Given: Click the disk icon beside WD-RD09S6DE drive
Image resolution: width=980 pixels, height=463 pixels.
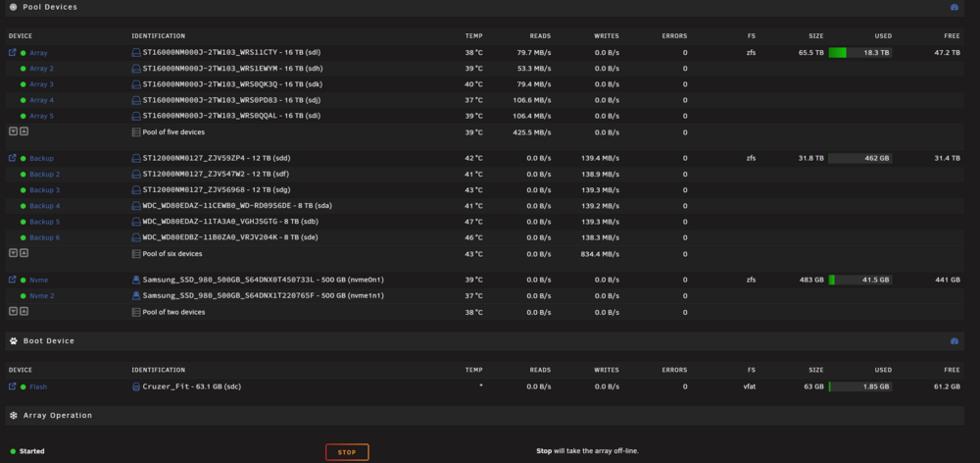Looking at the screenshot, I should (x=136, y=206).
